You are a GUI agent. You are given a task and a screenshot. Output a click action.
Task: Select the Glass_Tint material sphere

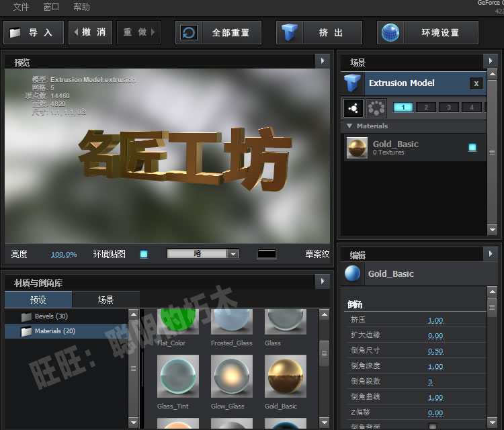pyautogui.click(x=178, y=376)
